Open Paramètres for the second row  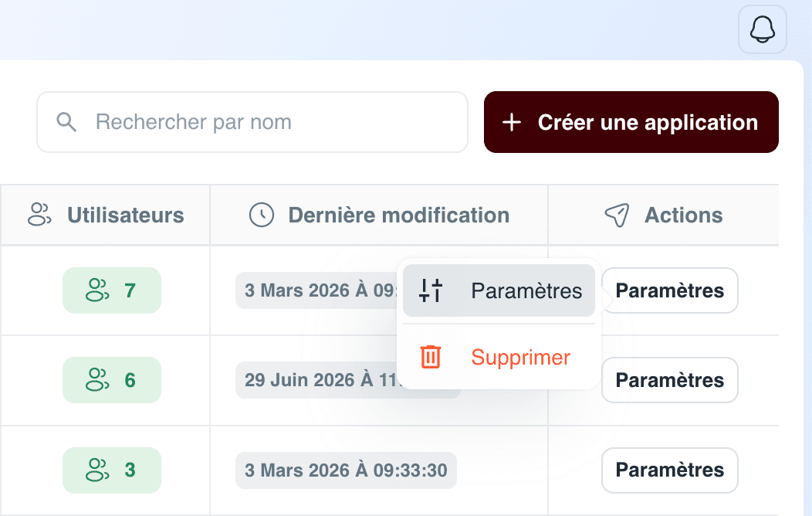click(669, 380)
